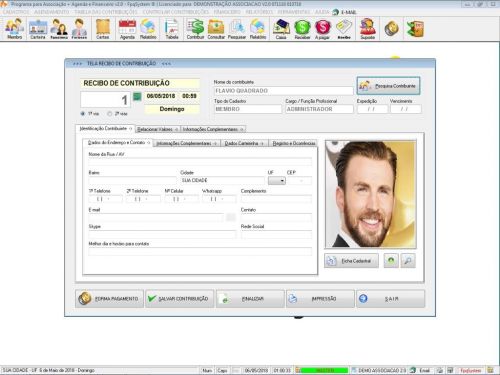Click the A pagar red coin icon
500x375 pixels.
pyautogui.click(x=322, y=29)
